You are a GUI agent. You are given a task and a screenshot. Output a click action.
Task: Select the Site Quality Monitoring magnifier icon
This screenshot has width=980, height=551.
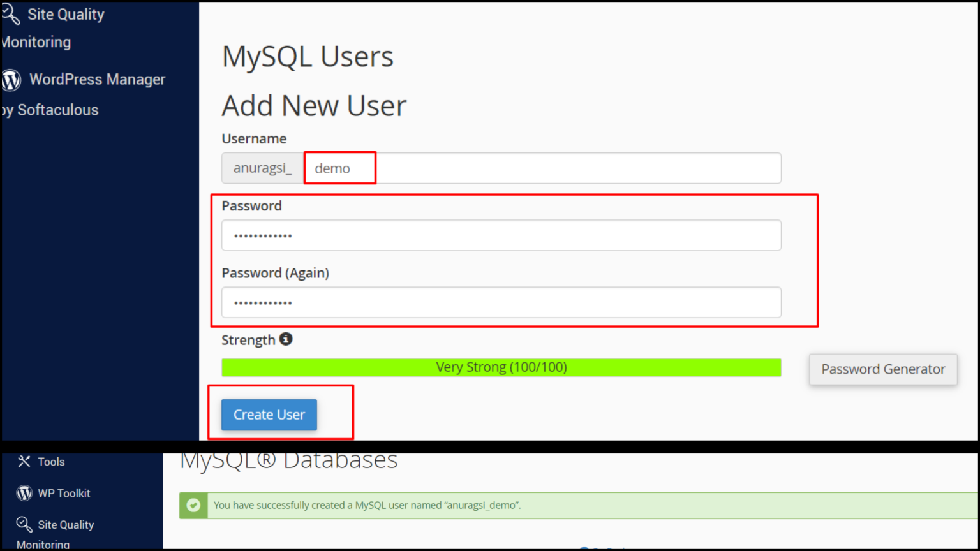click(10, 14)
